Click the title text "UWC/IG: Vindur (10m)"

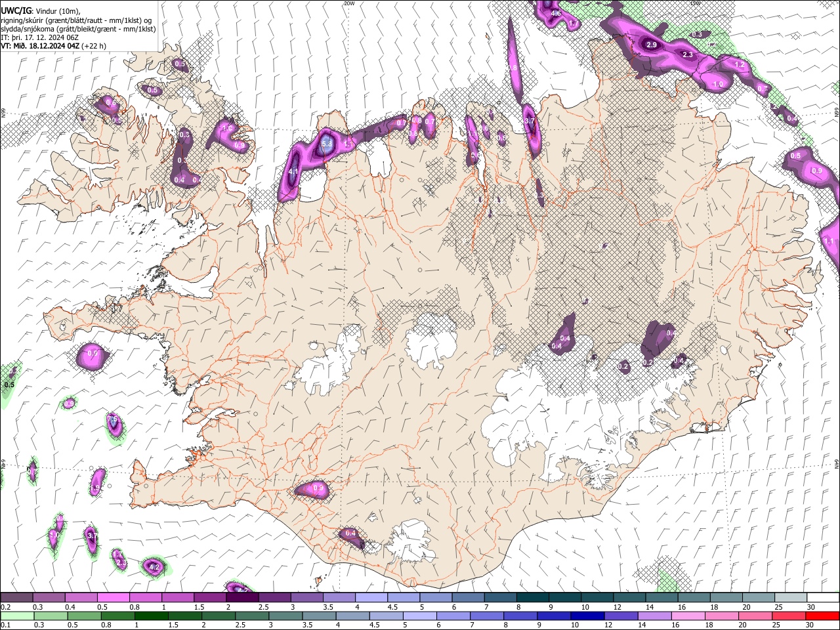click(x=40, y=10)
